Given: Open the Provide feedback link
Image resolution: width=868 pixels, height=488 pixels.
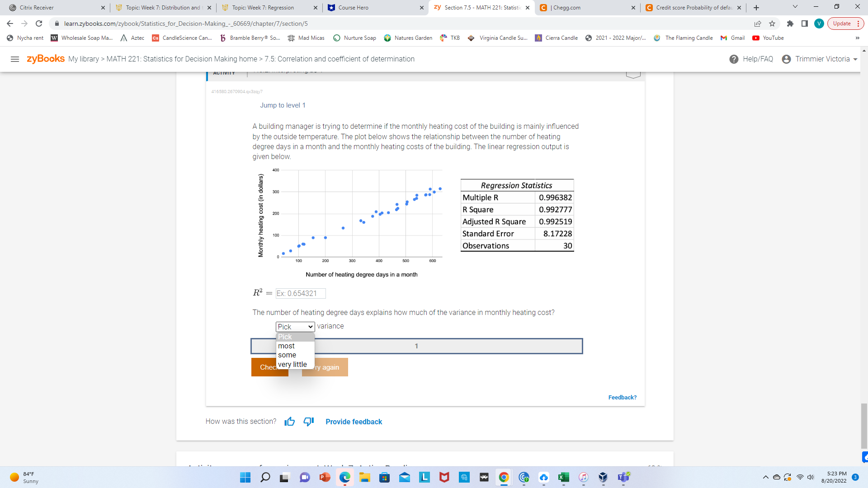Looking at the screenshot, I should click(x=354, y=422).
